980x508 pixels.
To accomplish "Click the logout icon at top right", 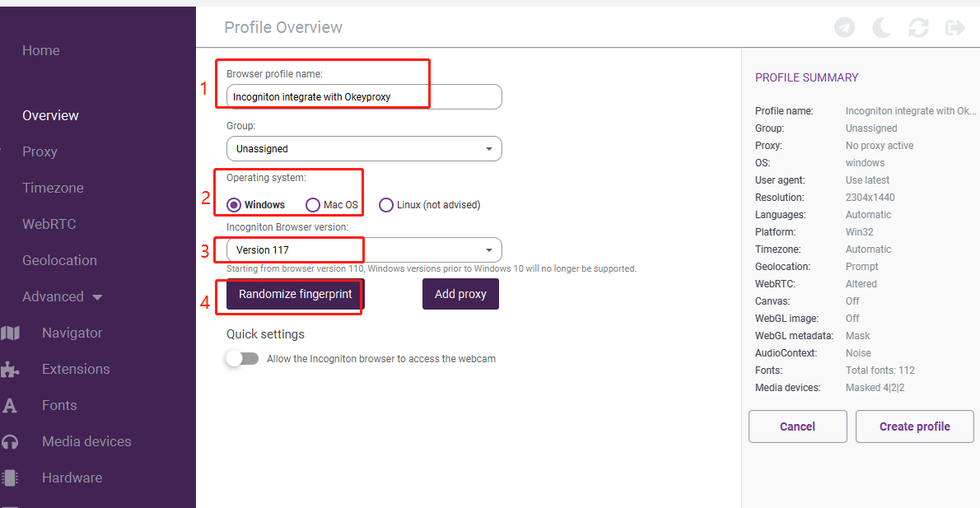I will coord(954,28).
